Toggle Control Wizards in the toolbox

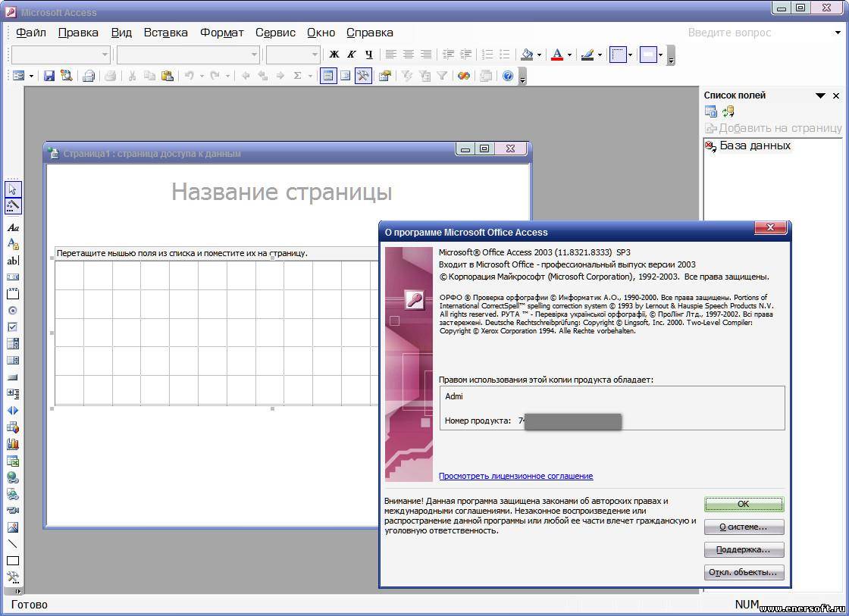(12, 205)
